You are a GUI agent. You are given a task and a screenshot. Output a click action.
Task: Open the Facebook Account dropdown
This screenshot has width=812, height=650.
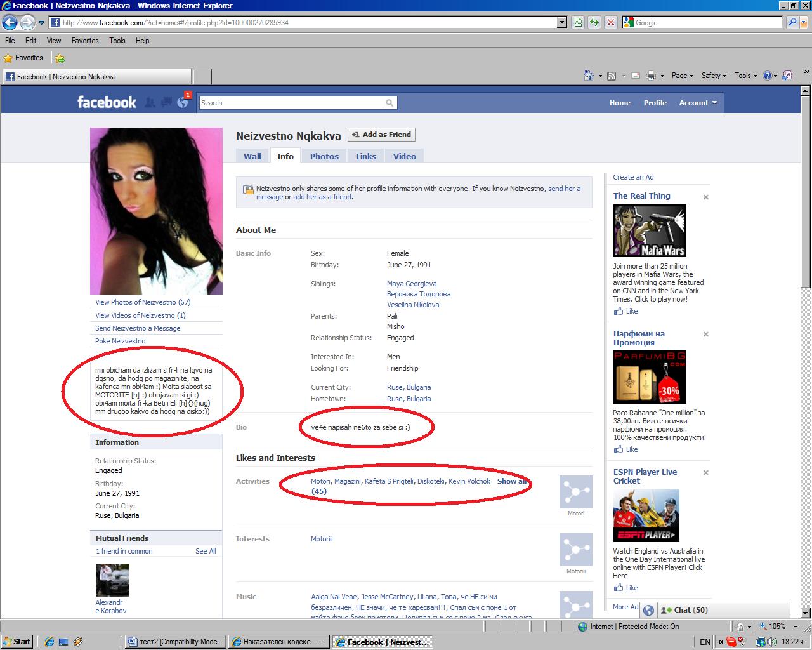tap(698, 103)
